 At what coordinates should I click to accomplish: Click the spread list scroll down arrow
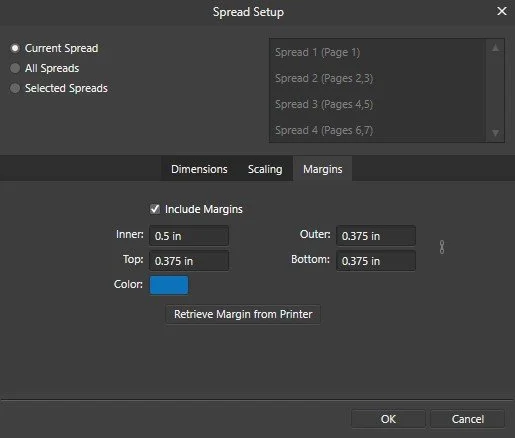click(x=495, y=133)
